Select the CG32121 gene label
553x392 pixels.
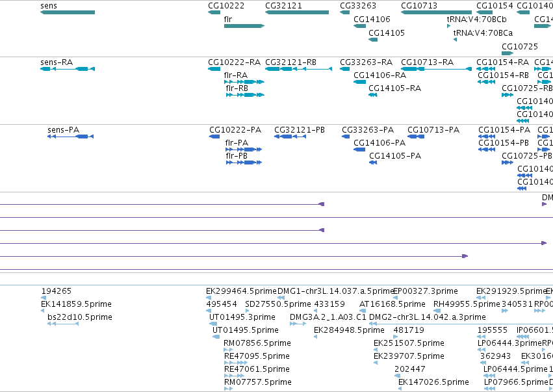[283, 6]
